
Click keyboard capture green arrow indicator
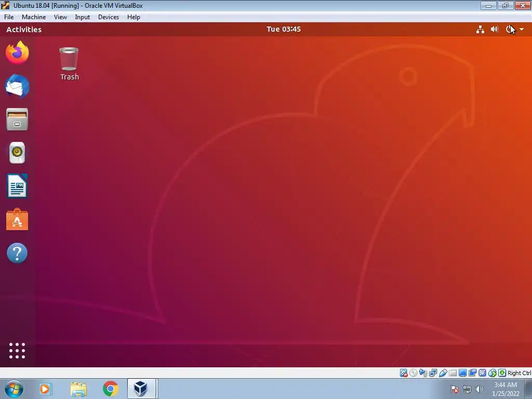(x=502, y=373)
